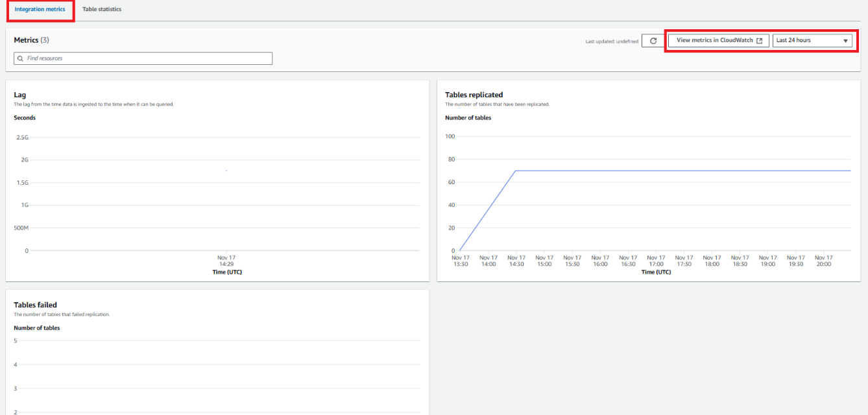Viewport: 868px width, 415px height.
Task: Click the magnifier icon in Find resources
Action: (x=20, y=58)
